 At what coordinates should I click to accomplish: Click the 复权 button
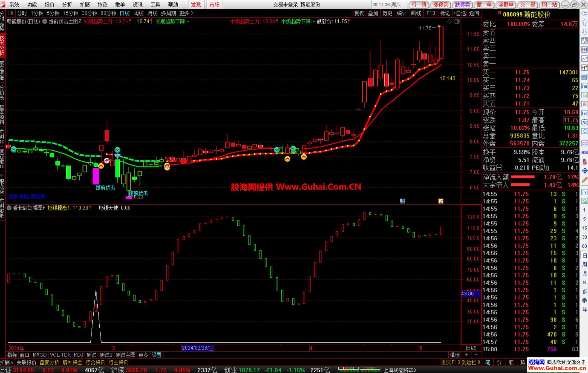click(359, 13)
